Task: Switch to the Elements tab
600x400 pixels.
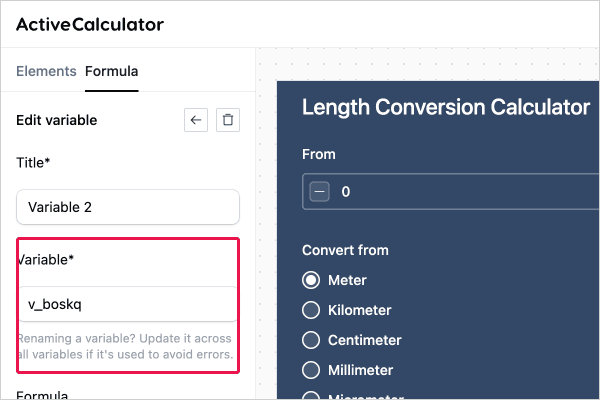Action: tap(46, 71)
